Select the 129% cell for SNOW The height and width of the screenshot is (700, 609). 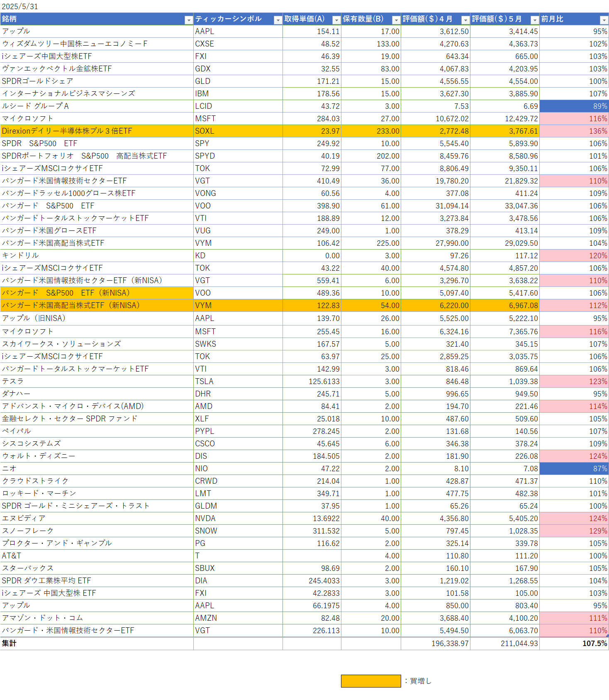(574, 531)
